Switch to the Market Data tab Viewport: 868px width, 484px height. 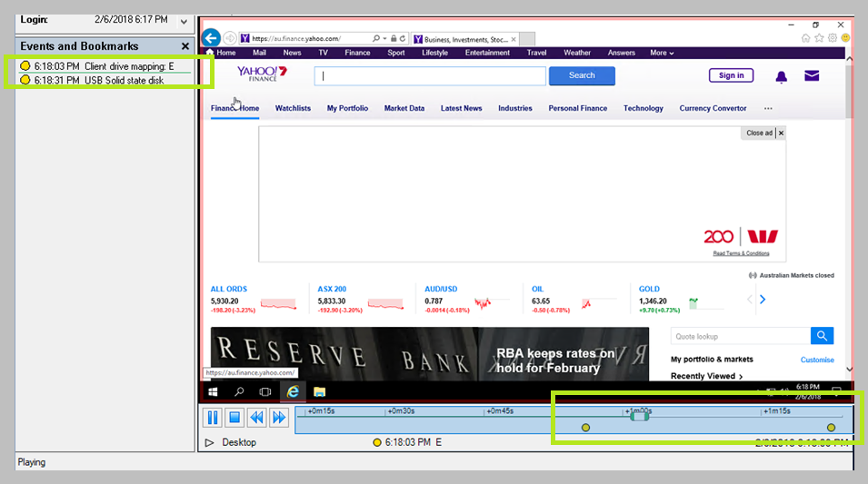click(x=404, y=108)
